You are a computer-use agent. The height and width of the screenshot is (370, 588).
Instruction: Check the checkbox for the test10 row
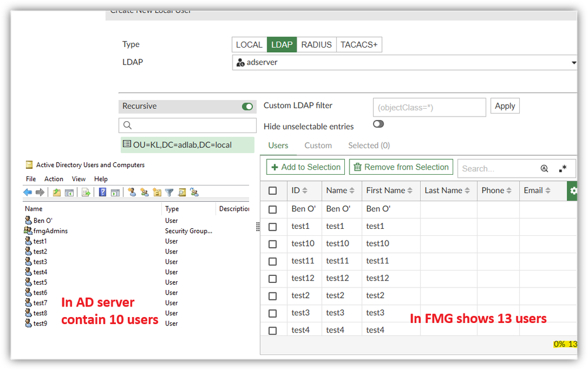(x=273, y=244)
